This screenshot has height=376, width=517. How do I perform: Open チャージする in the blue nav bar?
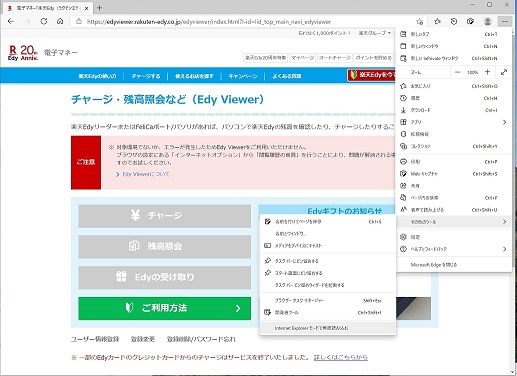coord(146,76)
